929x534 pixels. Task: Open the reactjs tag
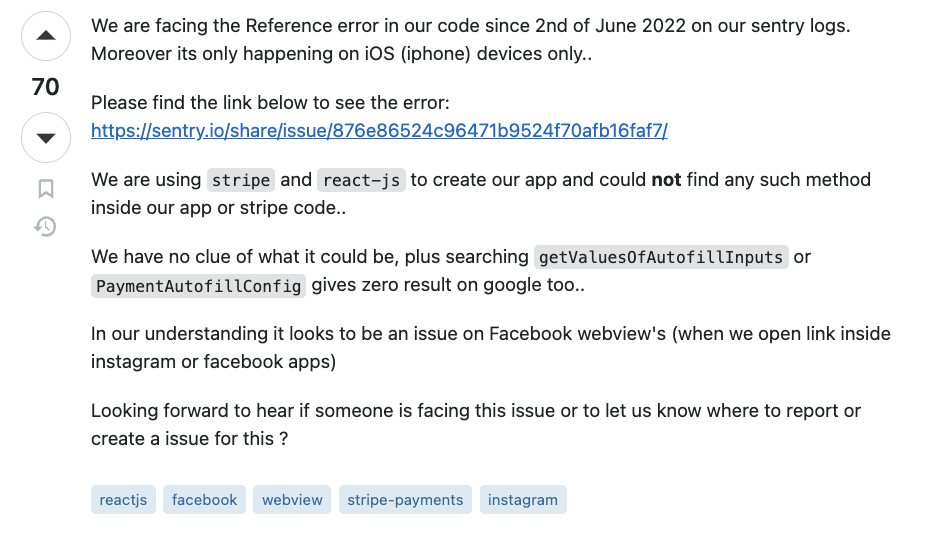pyautogui.click(x=123, y=500)
